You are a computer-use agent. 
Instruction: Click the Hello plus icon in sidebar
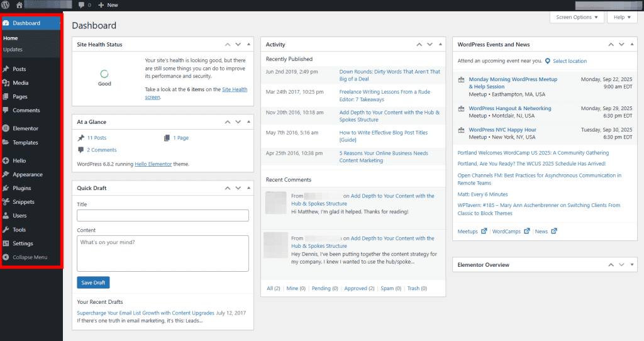point(6,160)
